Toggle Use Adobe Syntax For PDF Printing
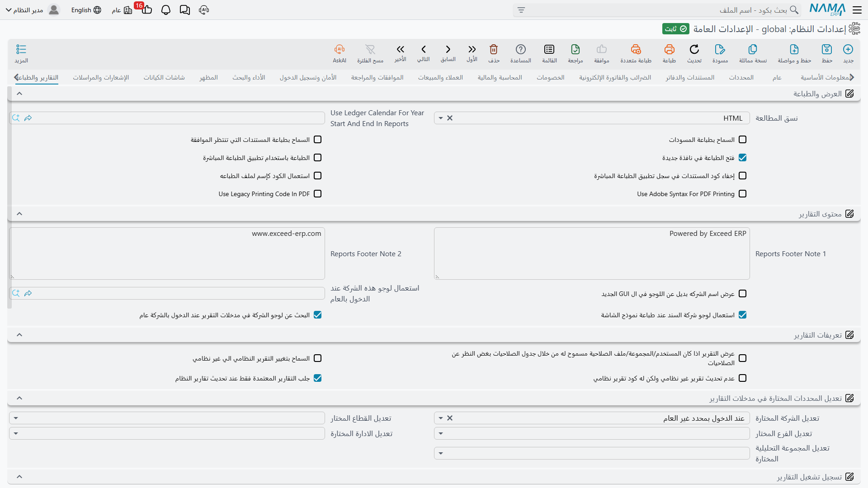Image resolution: width=868 pixels, height=488 pixels. pyautogui.click(x=742, y=194)
